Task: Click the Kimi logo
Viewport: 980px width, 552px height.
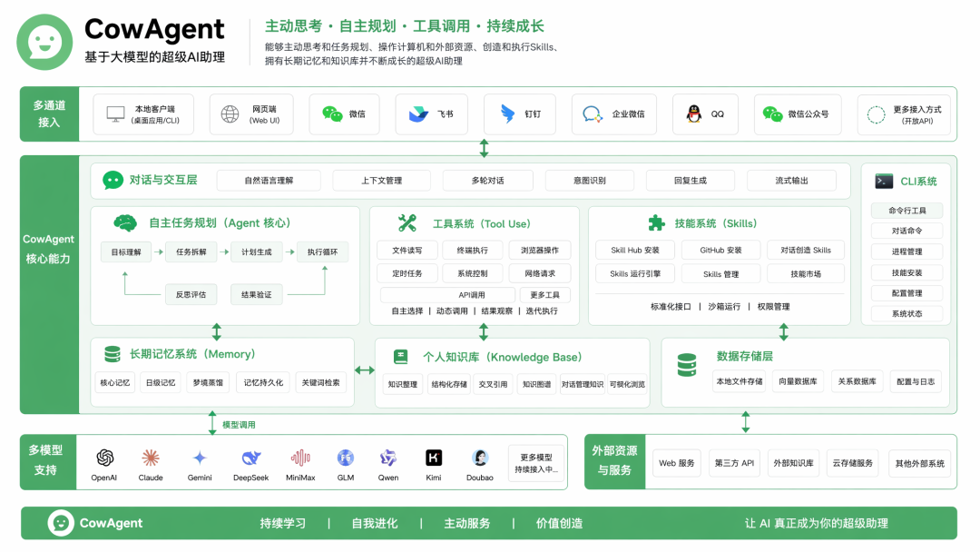Action: (x=434, y=458)
